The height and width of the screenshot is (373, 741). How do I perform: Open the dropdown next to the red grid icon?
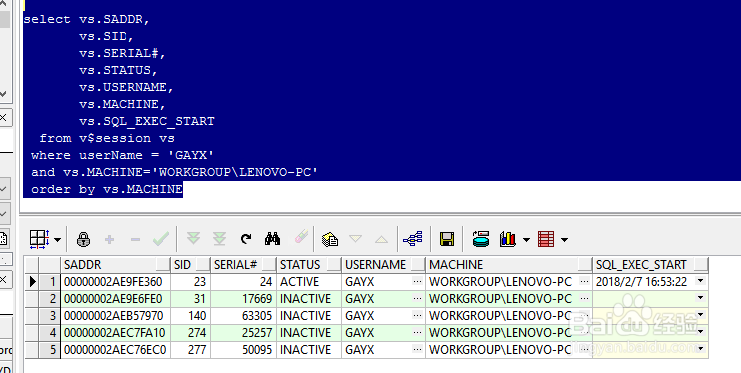tap(564, 240)
